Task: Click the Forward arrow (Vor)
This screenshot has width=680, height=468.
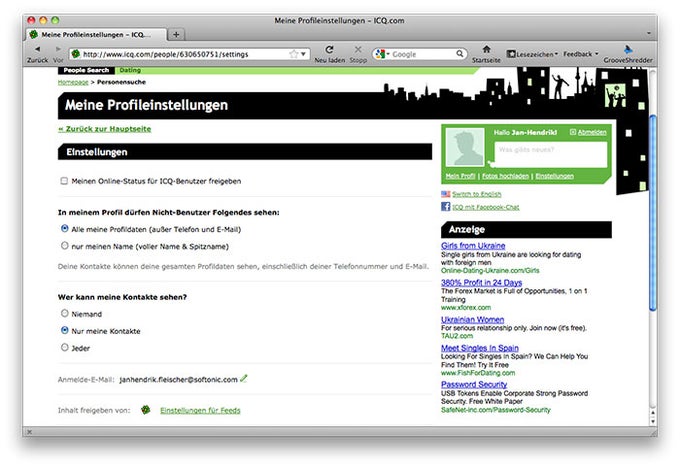Action: [x=58, y=49]
